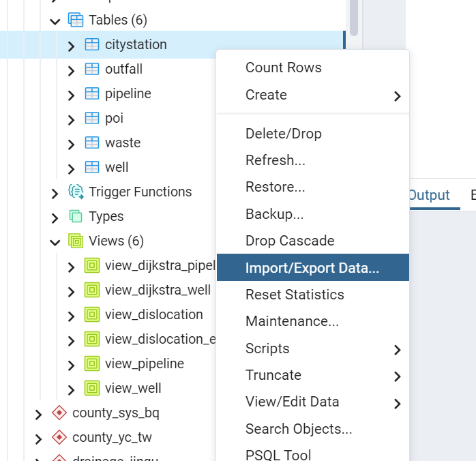Click the Trigger Functions icon
Viewport: 476px width, 461px height.
click(76, 192)
